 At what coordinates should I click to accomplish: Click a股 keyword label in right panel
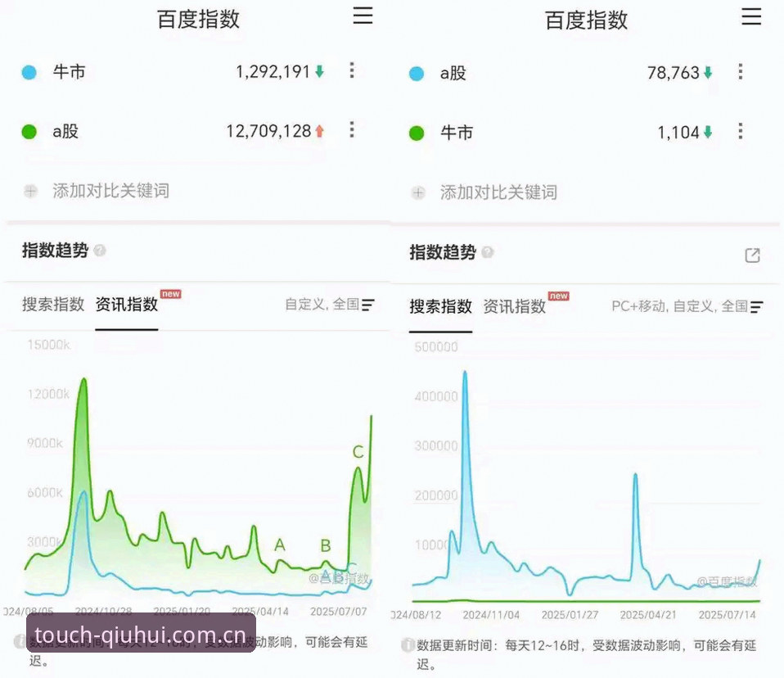pyautogui.click(x=453, y=74)
